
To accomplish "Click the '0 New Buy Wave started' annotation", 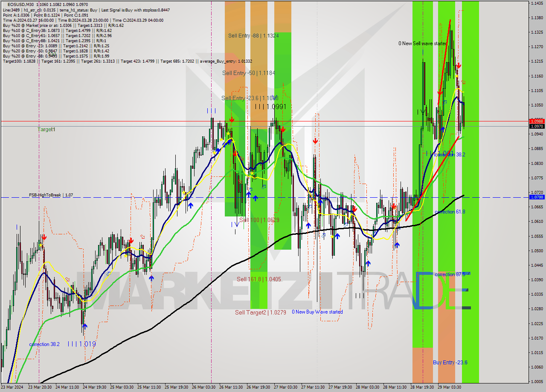I will (x=317, y=312).
